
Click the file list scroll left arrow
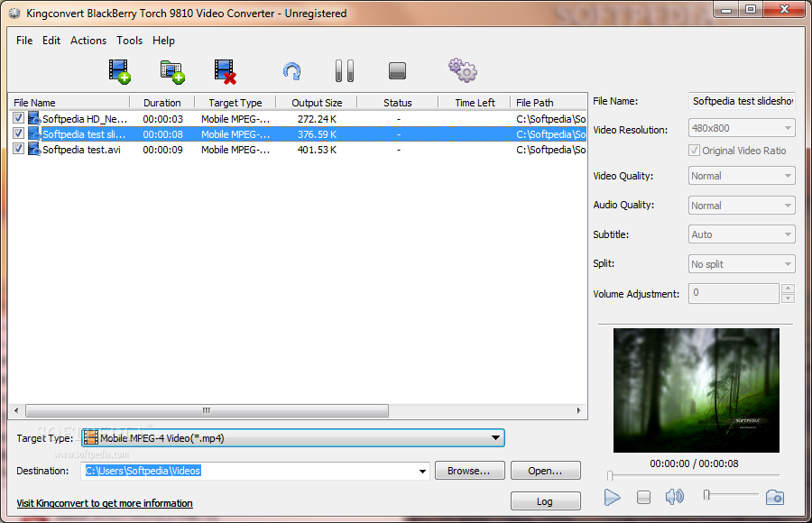click(16, 410)
